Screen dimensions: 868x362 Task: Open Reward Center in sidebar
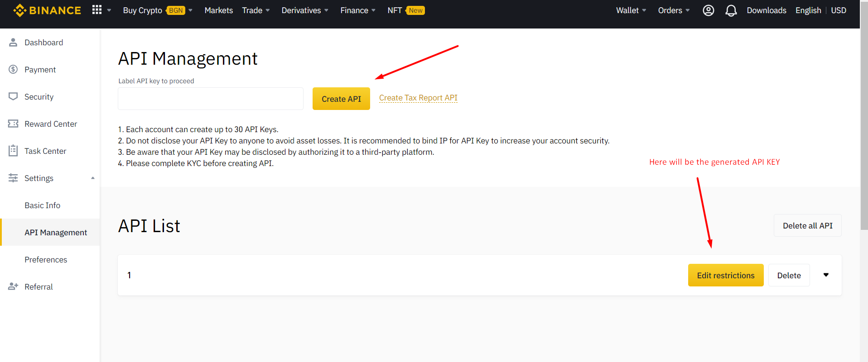pyautogui.click(x=50, y=124)
